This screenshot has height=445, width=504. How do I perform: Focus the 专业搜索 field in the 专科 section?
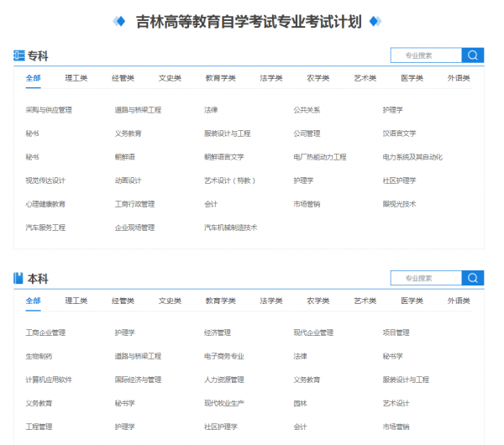pos(426,55)
